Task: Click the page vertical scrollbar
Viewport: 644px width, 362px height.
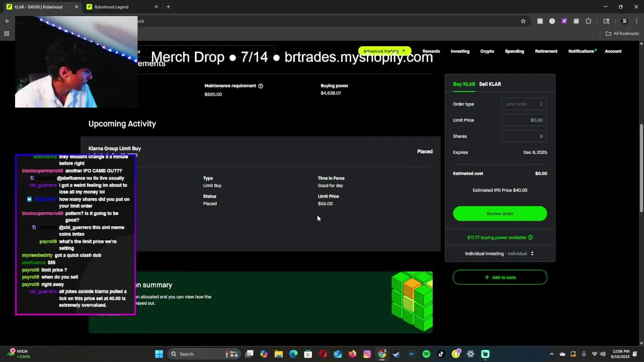Action: tap(640, 168)
